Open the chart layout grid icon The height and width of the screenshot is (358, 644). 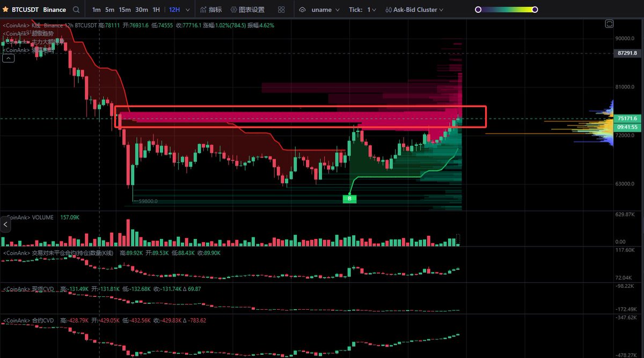pos(282,10)
